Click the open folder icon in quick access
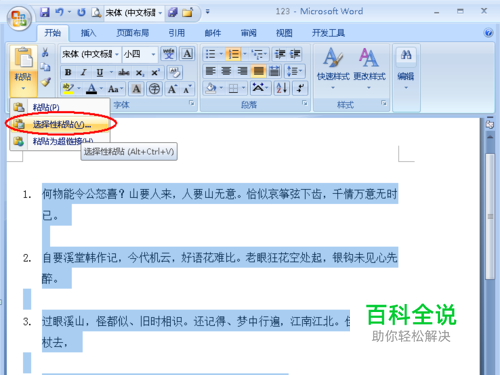 coord(188,13)
